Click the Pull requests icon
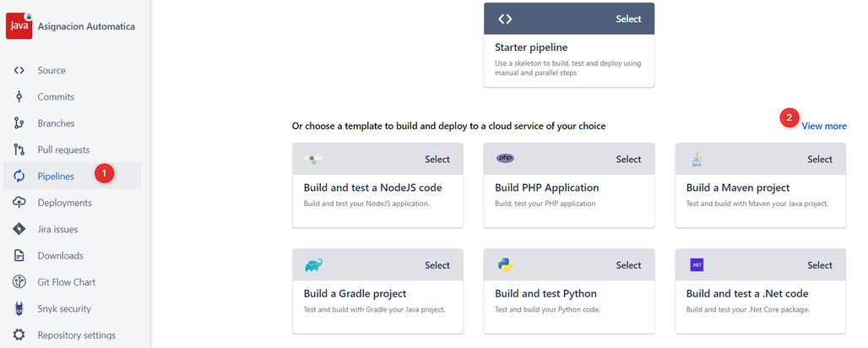The height and width of the screenshot is (348, 868). point(19,150)
